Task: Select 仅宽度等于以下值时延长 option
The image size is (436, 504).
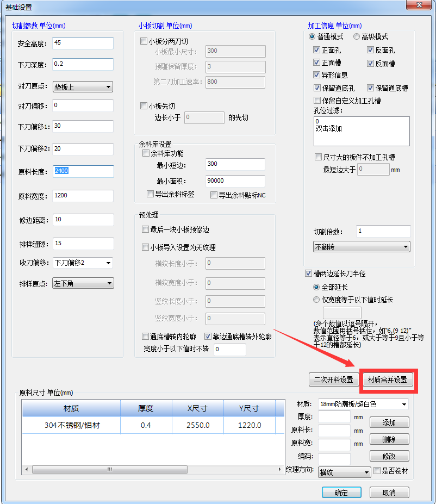Action: (316, 300)
